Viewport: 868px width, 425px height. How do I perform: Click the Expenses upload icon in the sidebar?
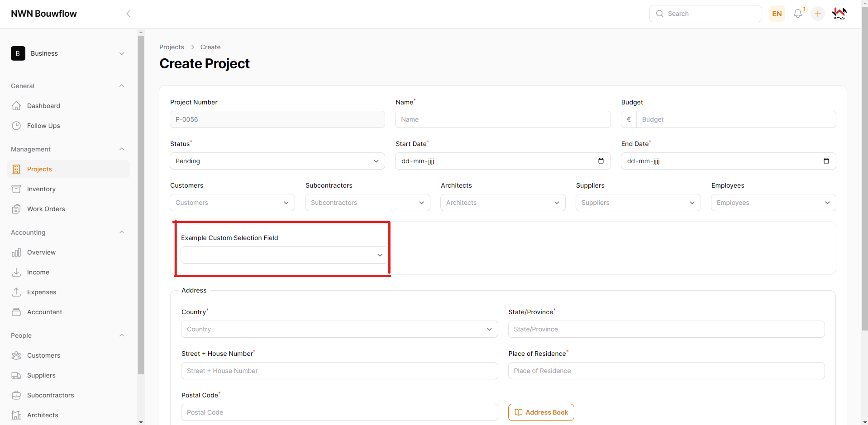point(16,292)
